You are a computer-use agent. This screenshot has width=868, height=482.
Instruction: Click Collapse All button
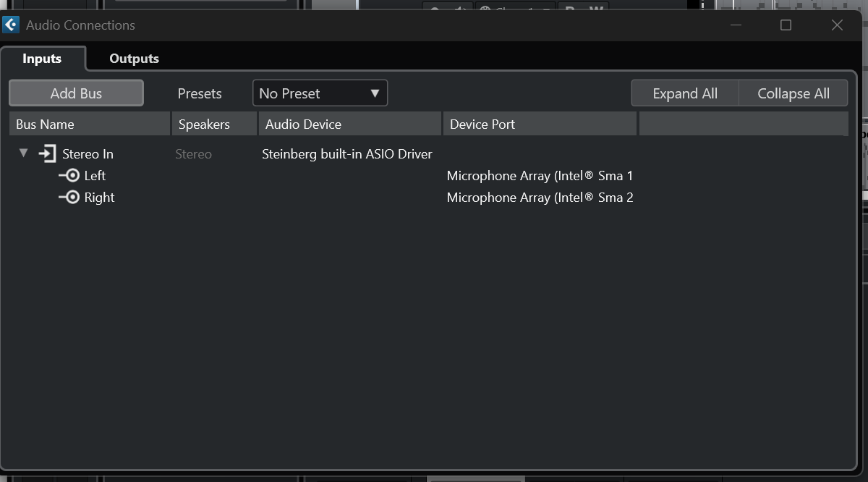click(x=793, y=93)
